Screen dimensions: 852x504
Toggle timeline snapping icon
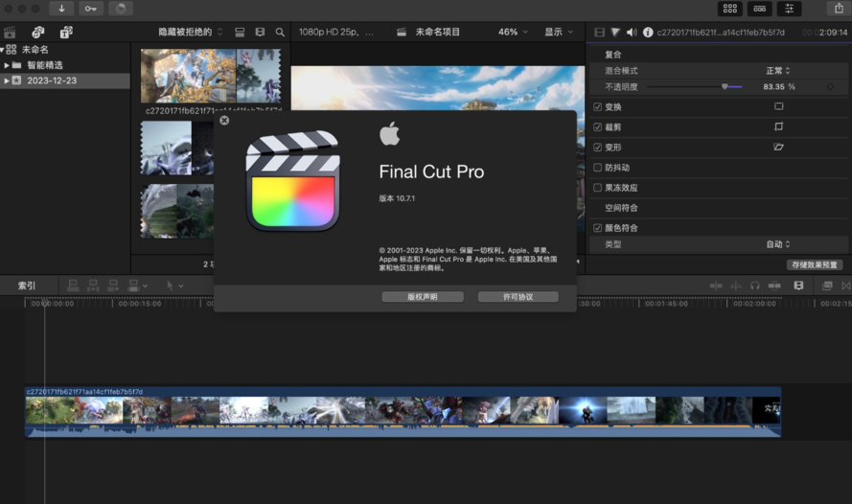(x=774, y=286)
